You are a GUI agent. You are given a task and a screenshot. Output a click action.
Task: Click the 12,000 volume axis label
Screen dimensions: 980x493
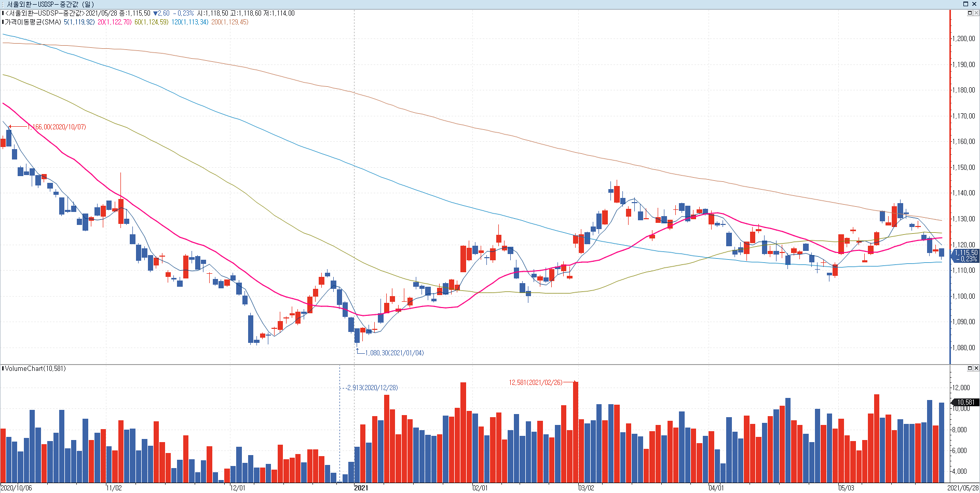tap(961, 388)
